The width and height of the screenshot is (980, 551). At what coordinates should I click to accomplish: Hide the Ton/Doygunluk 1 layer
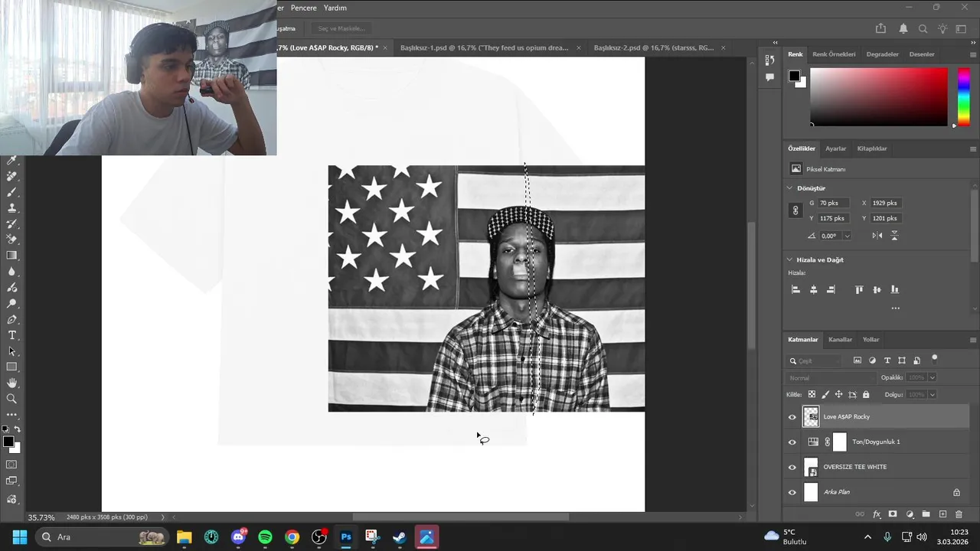[x=792, y=442]
